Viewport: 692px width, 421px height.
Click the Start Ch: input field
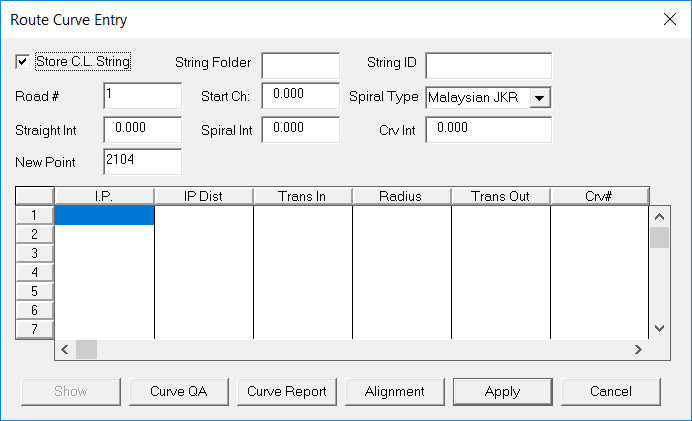(x=300, y=96)
